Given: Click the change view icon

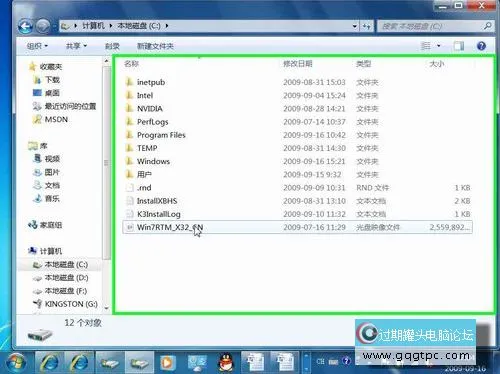Looking at the screenshot, I should click(426, 46).
